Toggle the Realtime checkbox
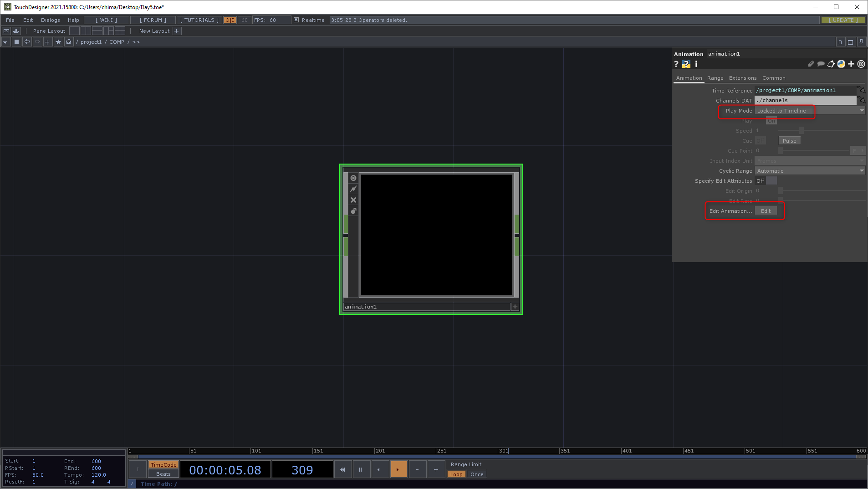This screenshot has width=868, height=489. coord(296,20)
